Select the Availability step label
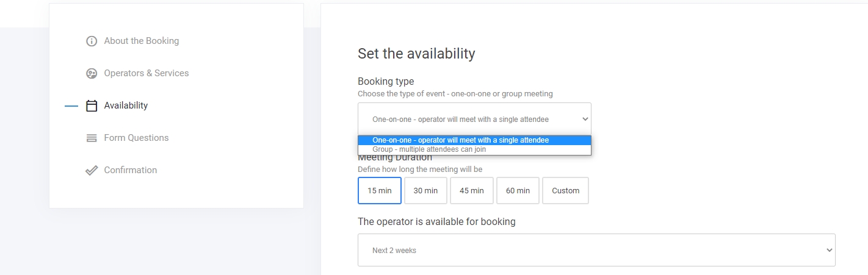The width and height of the screenshot is (868, 275). [x=126, y=105]
